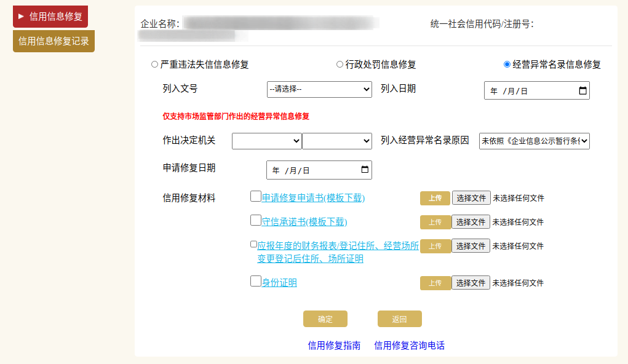628x364 pixels.
Task: Click 上传 button for 申请修复申请书
Action: (x=435, y=198)
